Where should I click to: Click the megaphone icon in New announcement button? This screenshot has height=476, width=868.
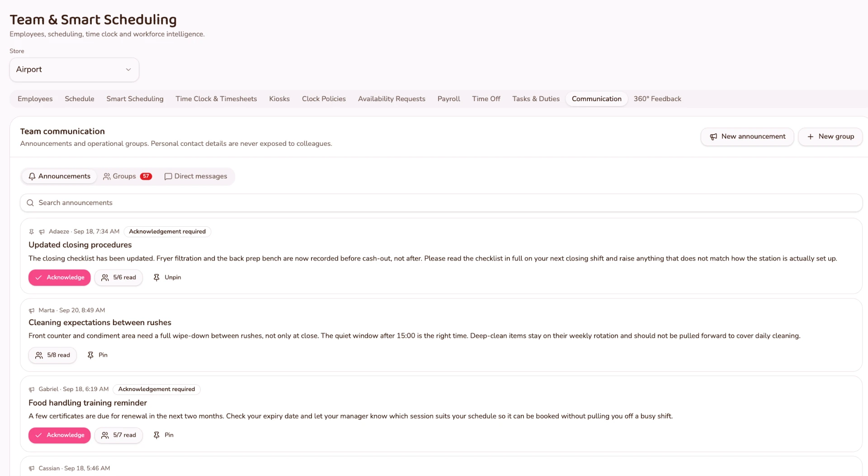pyautogui.click(x=713, y=137)
